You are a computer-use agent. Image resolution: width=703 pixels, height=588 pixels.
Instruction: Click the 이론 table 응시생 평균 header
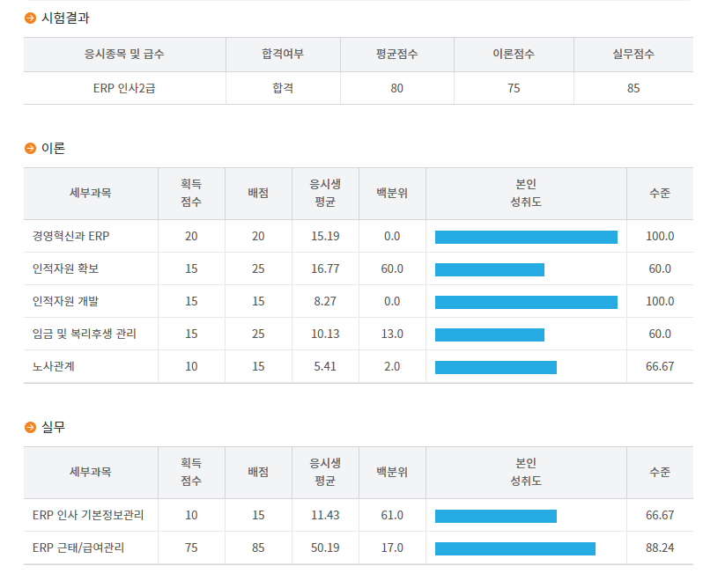click(x=325, y=193)
